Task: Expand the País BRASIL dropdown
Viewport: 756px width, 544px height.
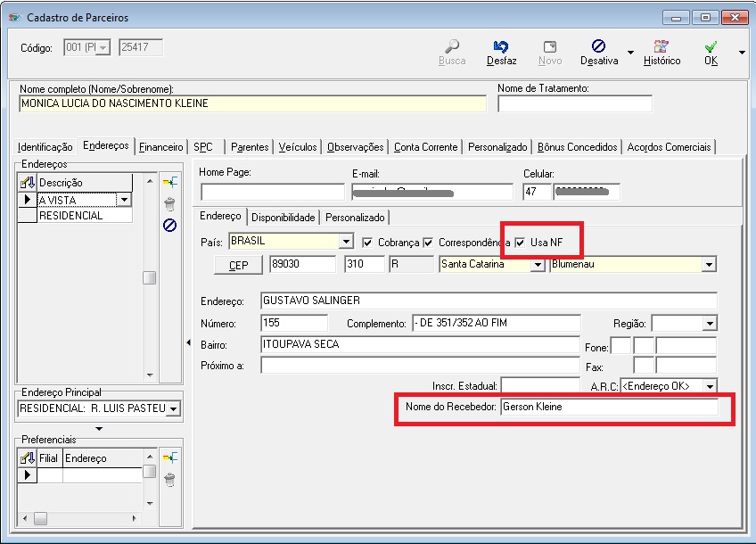Action: pyautogui.click(x=346, y=241)
